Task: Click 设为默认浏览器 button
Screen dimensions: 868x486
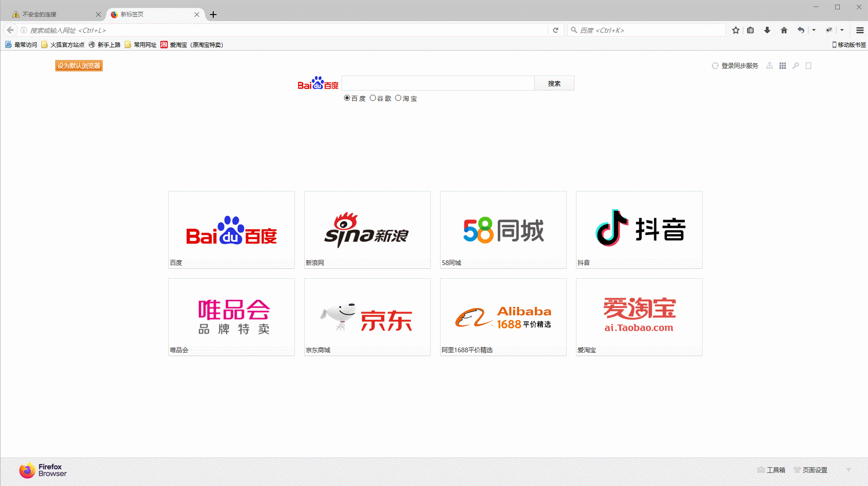Action: (79, 66)
